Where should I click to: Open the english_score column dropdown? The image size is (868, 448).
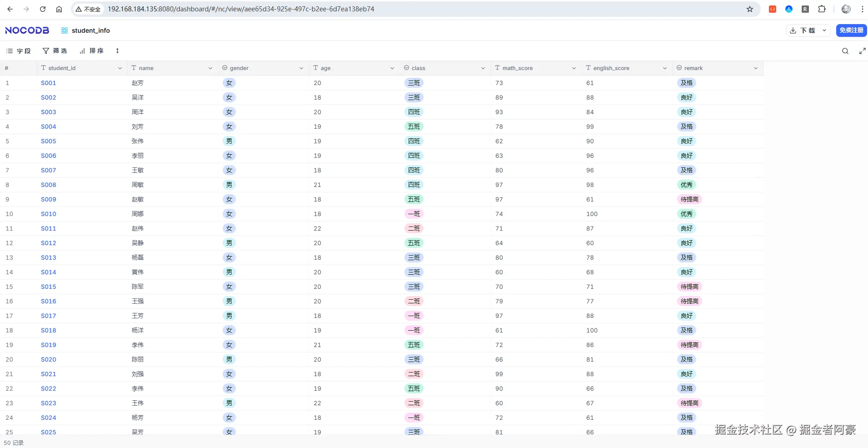click(x=665, y=68)
